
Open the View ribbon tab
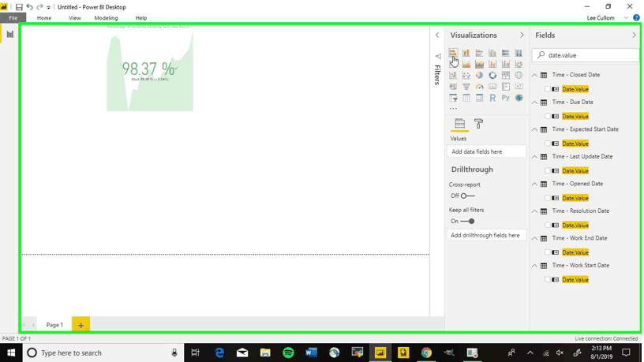coord(75,18)
